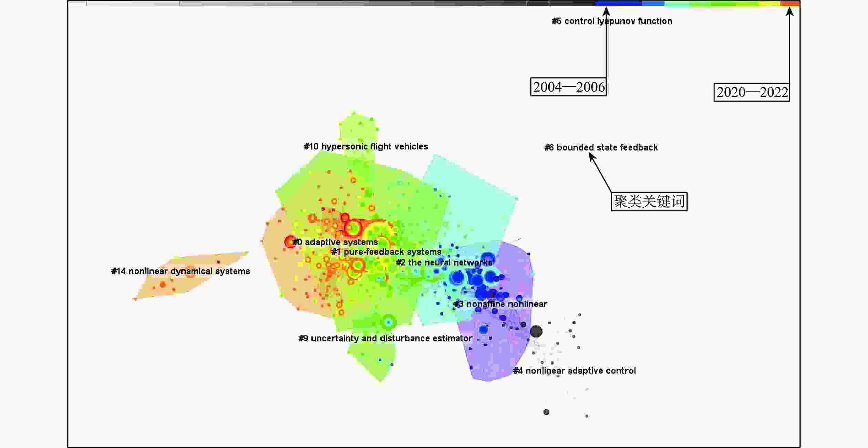The width and height of the screenshot is (868, 448).
Task: Click the #4 nonlinear adaptive control label
Action: coord(574,371)
